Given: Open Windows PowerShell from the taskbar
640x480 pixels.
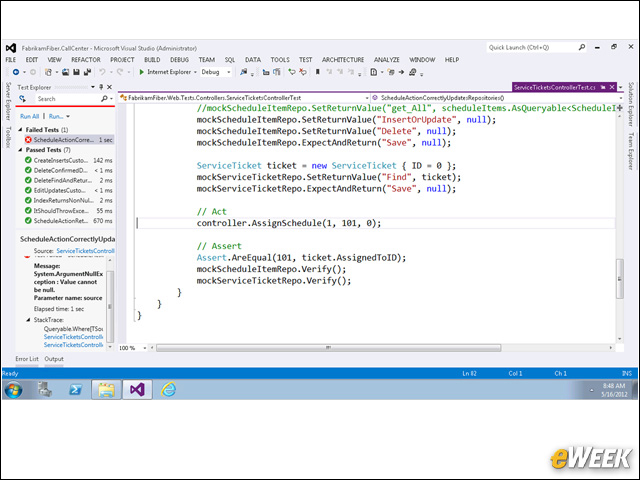Looking at the screenshot, I should 75,390.
